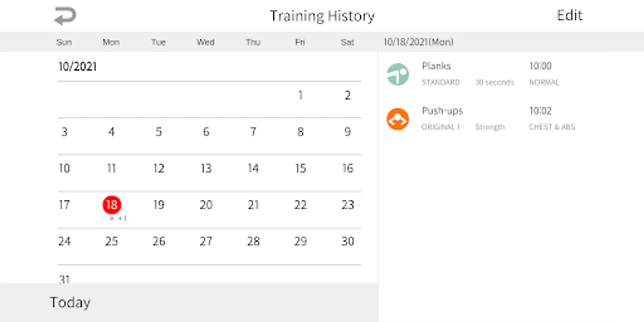This screenshot has height=322, width=644.
Task: Tap date 30 in the calendar
Action: [x=347, y=241]
